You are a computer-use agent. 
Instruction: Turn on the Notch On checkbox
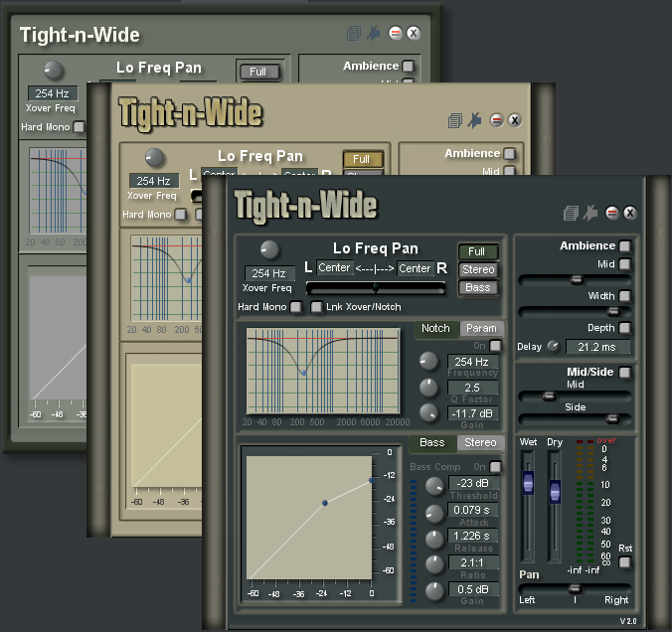(495, 346)
